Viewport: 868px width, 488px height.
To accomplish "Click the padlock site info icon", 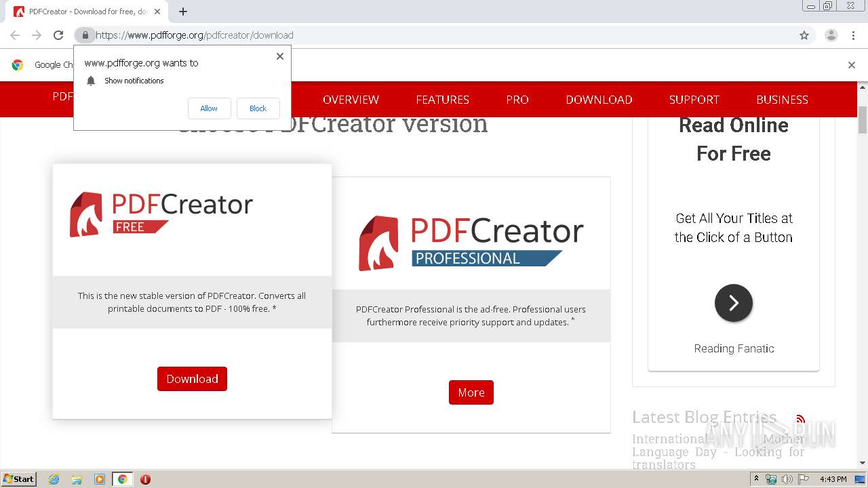I will 85,35.
